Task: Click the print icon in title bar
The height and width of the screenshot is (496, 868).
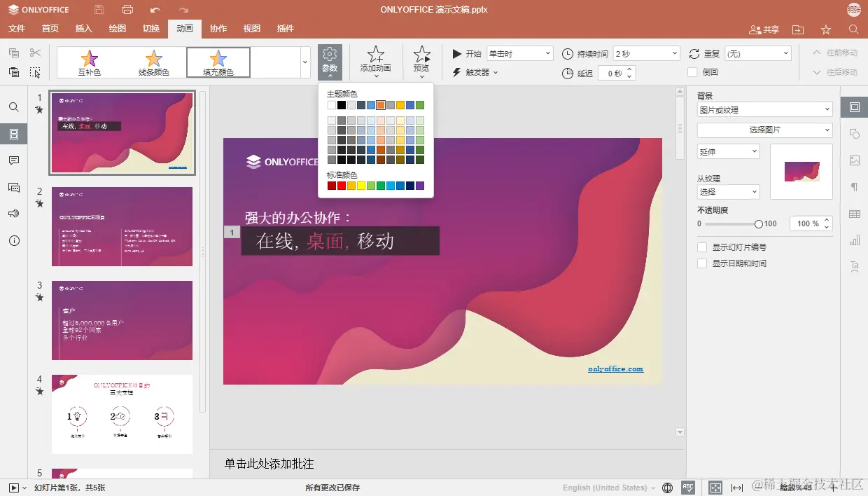Action: click(127, 10)
